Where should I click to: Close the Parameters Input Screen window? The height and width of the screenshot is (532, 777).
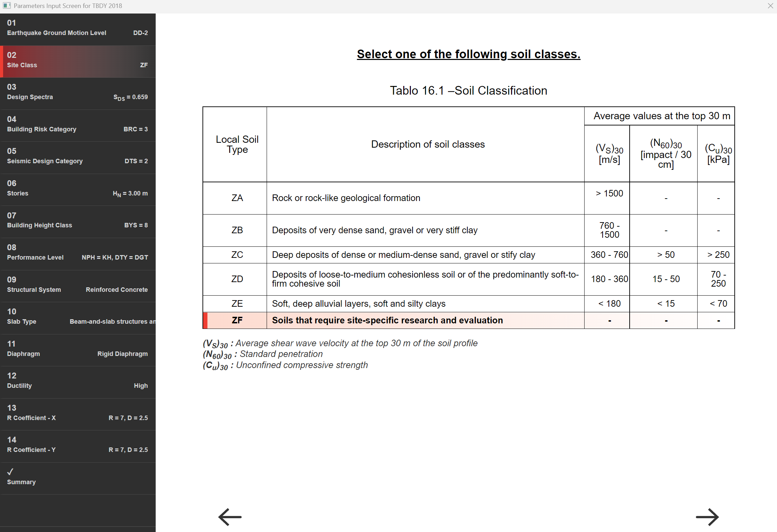[770, 6]
